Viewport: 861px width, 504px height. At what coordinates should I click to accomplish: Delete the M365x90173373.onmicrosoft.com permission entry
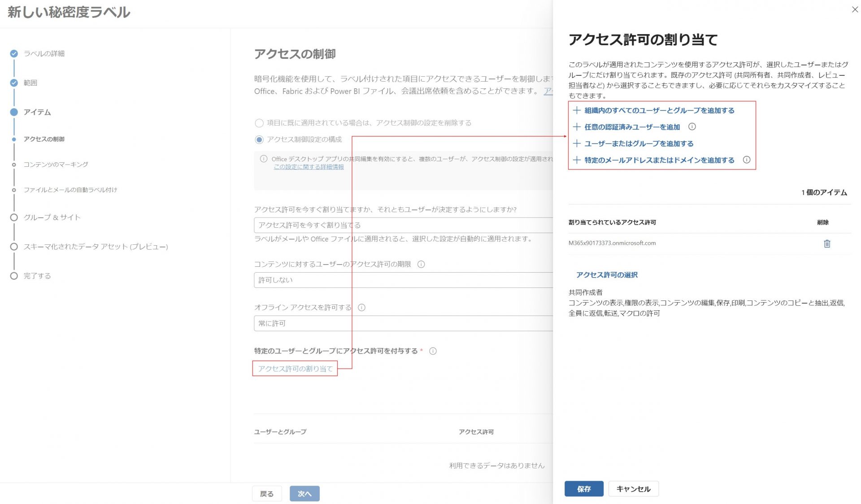[827, 243]
